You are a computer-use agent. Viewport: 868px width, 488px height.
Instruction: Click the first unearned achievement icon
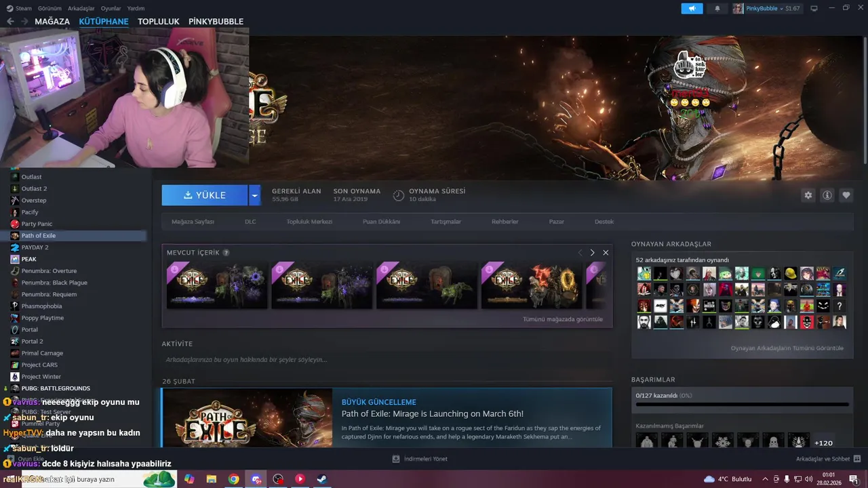pyautogui.click(x=647, y=442)
